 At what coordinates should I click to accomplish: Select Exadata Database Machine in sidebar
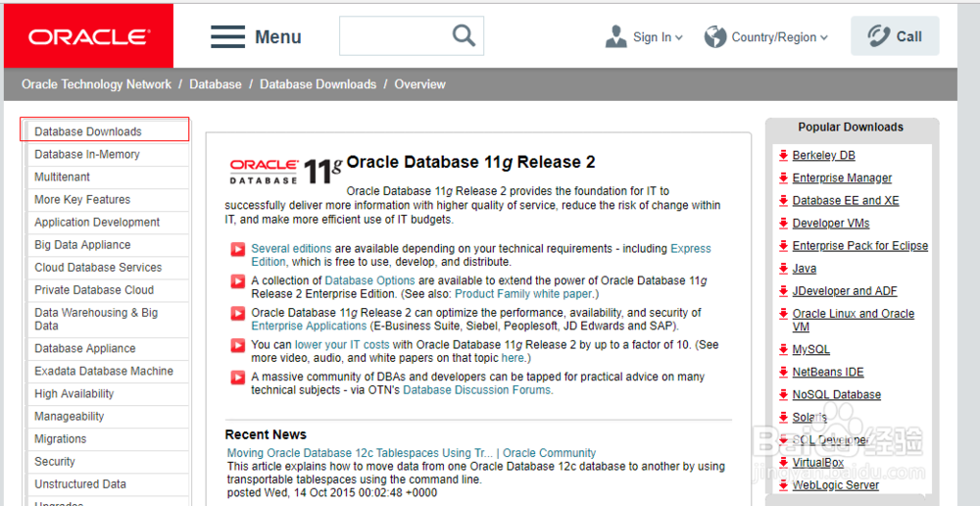pyautogui.click(x=104, y=371)
